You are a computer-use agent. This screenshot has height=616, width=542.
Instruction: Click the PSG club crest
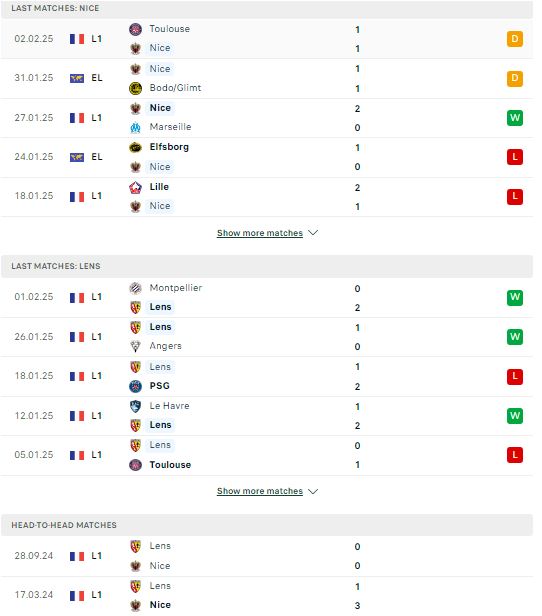pos(135,386)
